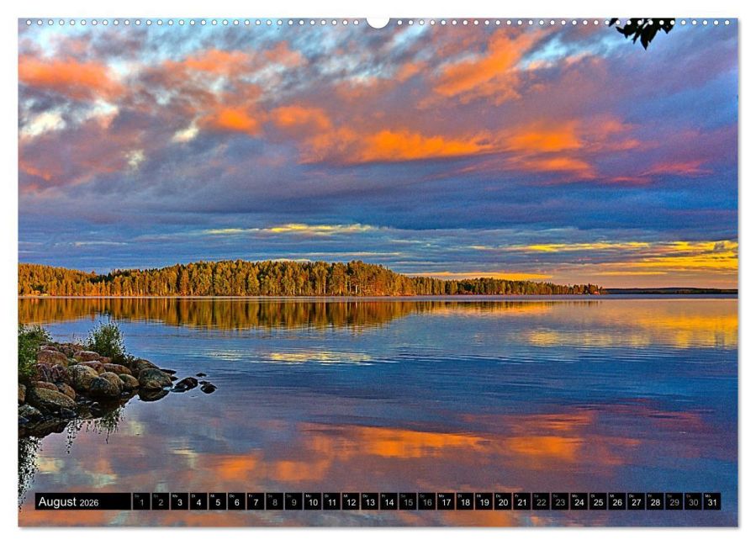Image resolution: width=756 pixels, height=545 pixels.
Task: Click day 31 in the calendar strip
Action: 712,502
